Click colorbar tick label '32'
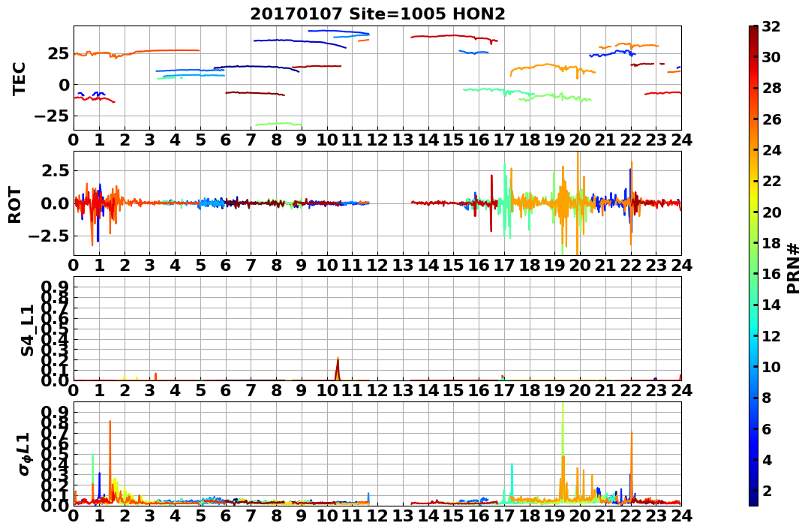The width and height of the screenshot is (808, 532). click(x=771, y=26)
